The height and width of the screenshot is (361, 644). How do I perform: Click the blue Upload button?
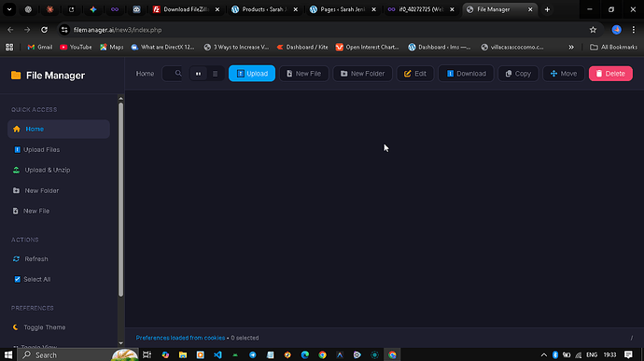click(x=252, y=74)
